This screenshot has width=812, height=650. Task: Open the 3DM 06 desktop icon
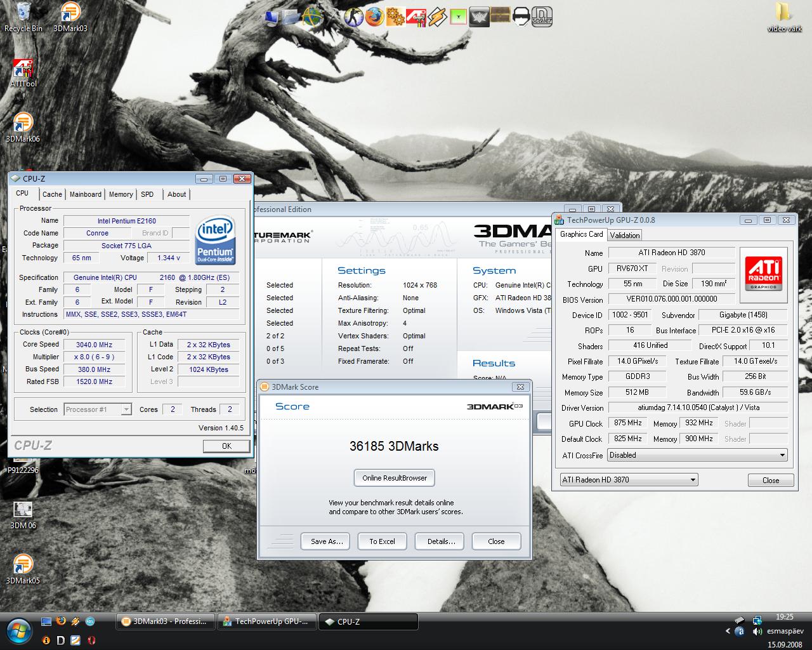[23, 515]
